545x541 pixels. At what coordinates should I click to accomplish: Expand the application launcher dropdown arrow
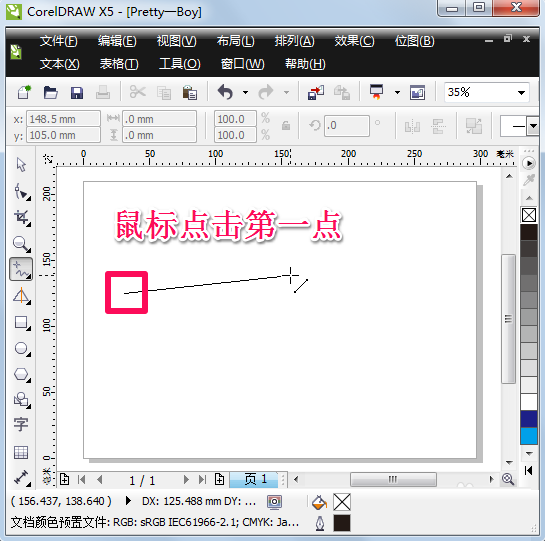click(x=397, y=92)
